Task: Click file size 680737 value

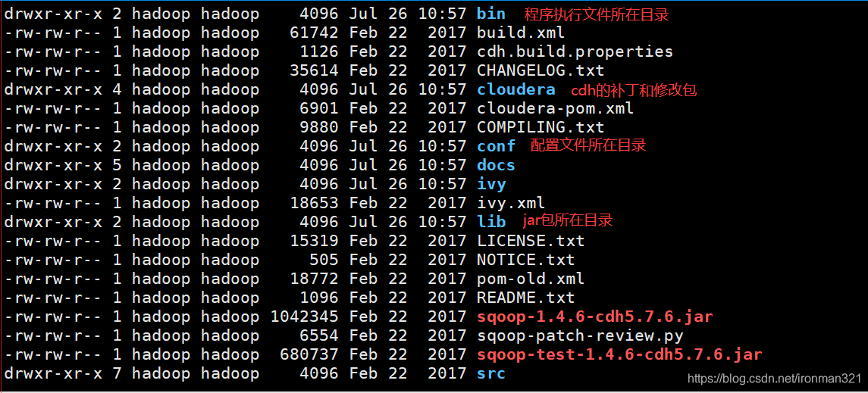Action: (309, 354)
